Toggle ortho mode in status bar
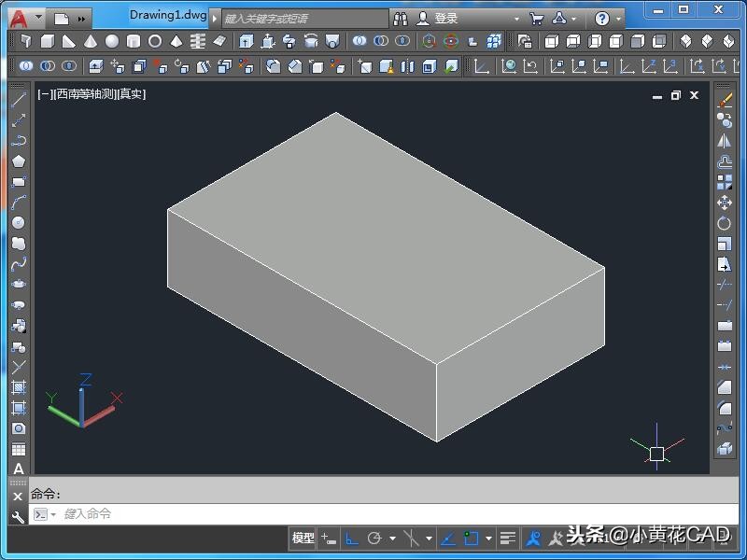 352,538
